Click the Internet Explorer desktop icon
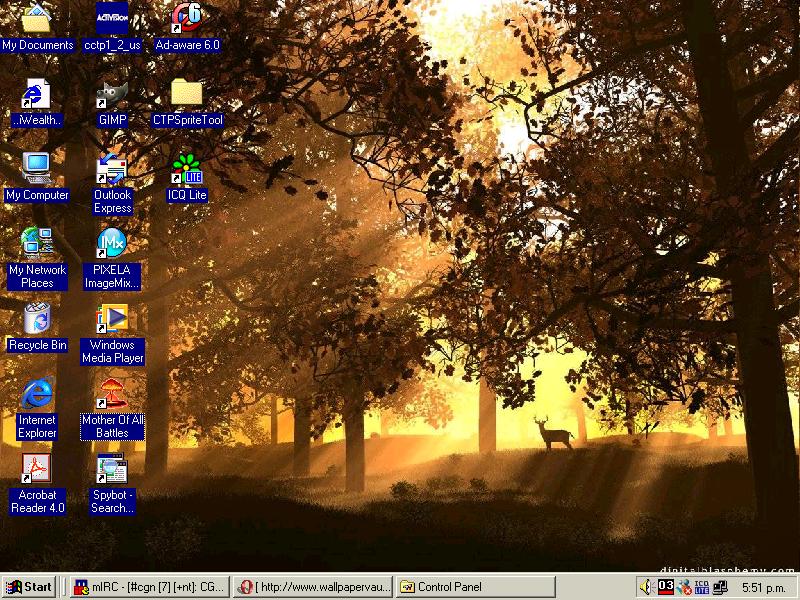Screen dimensions: 800x600 (37, 395)
